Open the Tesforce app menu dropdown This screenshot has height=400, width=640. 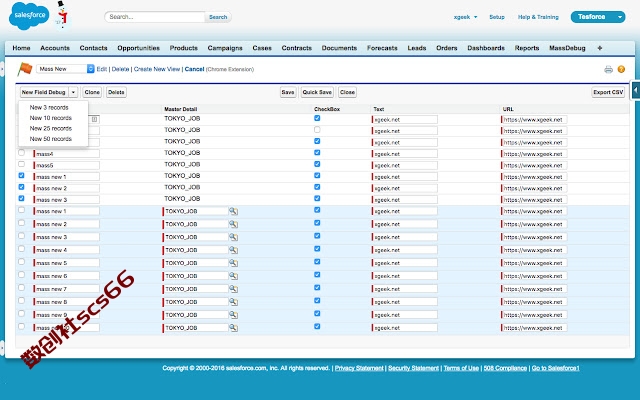pyautogui.click(x=620, y=17)
